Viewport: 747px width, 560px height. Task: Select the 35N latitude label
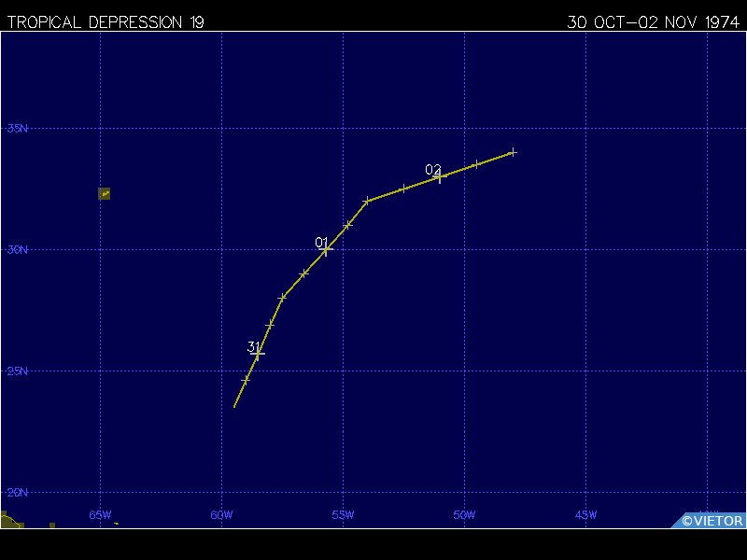[17, 128]
